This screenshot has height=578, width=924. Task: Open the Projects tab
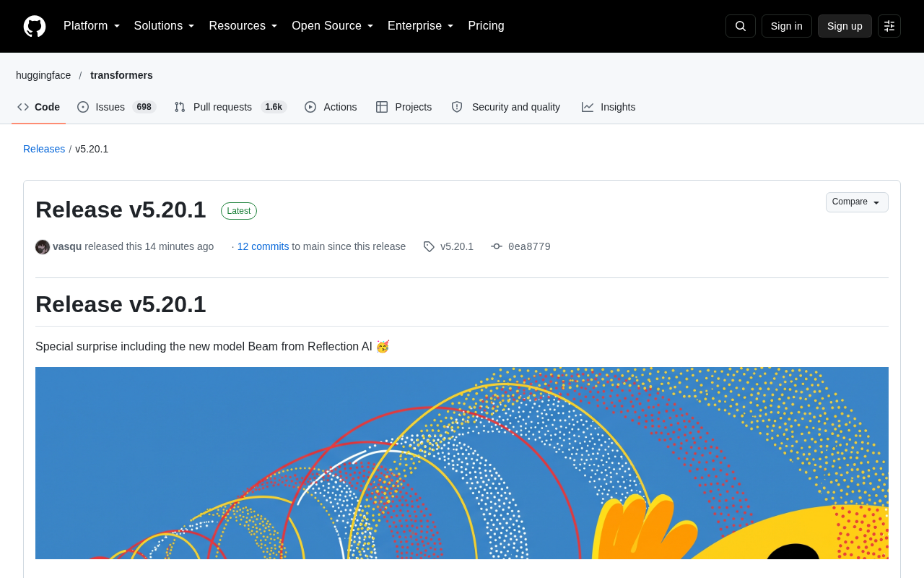coord(404,107)
